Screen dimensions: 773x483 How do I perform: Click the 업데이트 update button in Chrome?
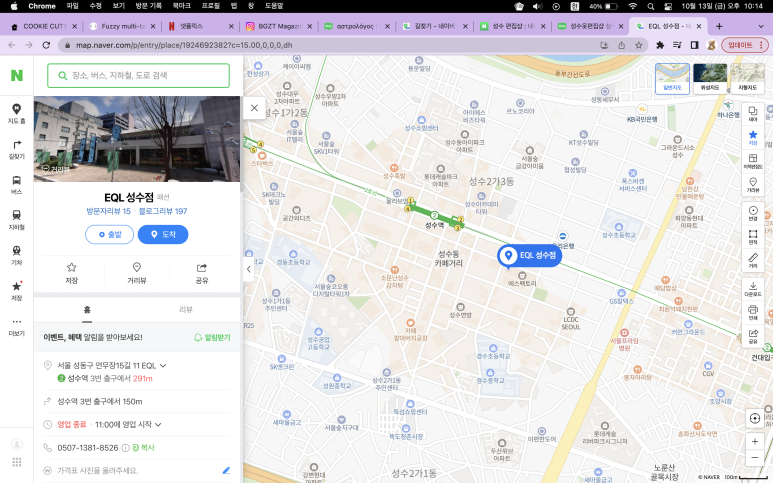pos(745,45)
